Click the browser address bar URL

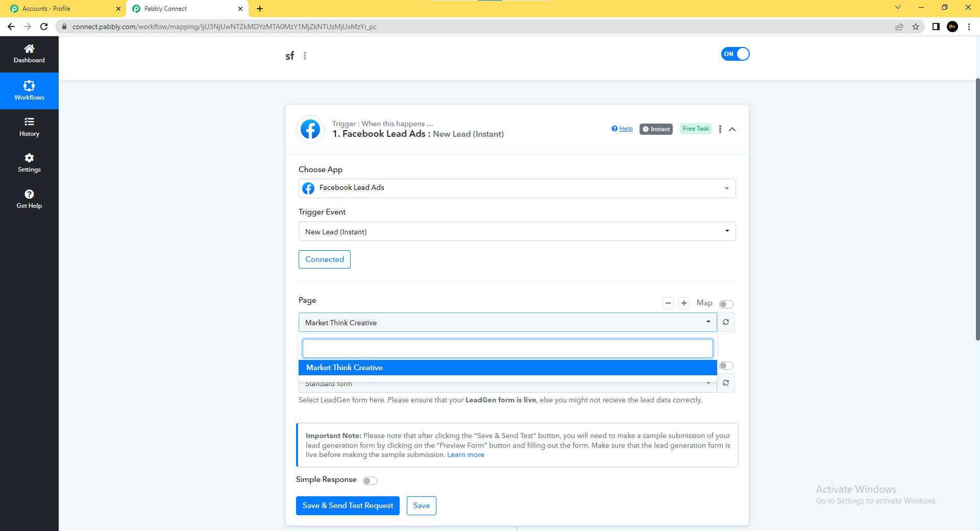pyautogui.click(x=225, y=27)
